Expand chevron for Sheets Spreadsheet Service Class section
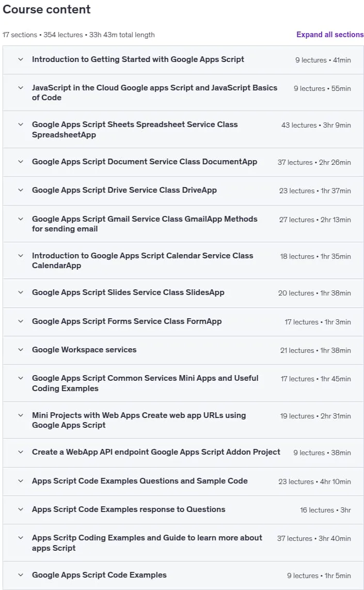364x590 pixels. 21,125
